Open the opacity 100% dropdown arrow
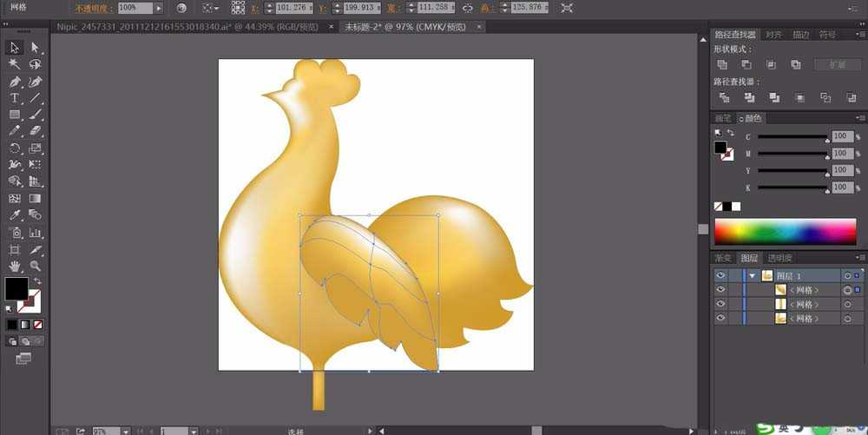The width and height of the screenshot is (868, 435). 159,8
